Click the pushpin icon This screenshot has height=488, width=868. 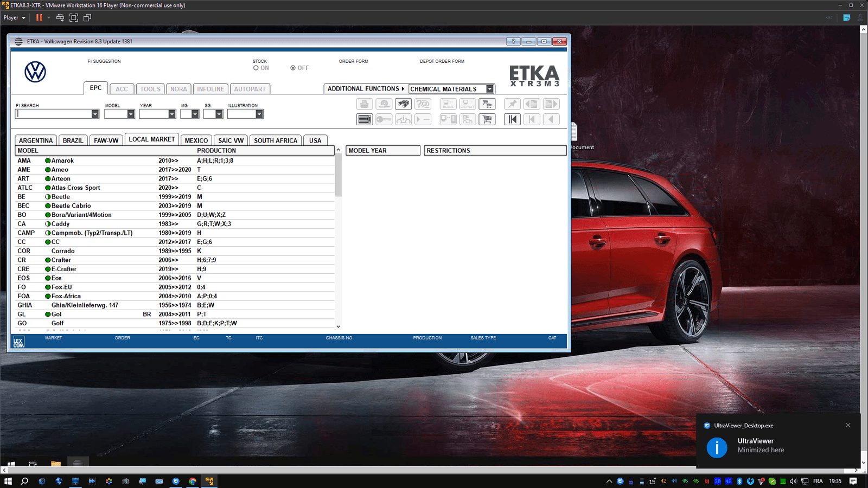(x=512, y=104)
